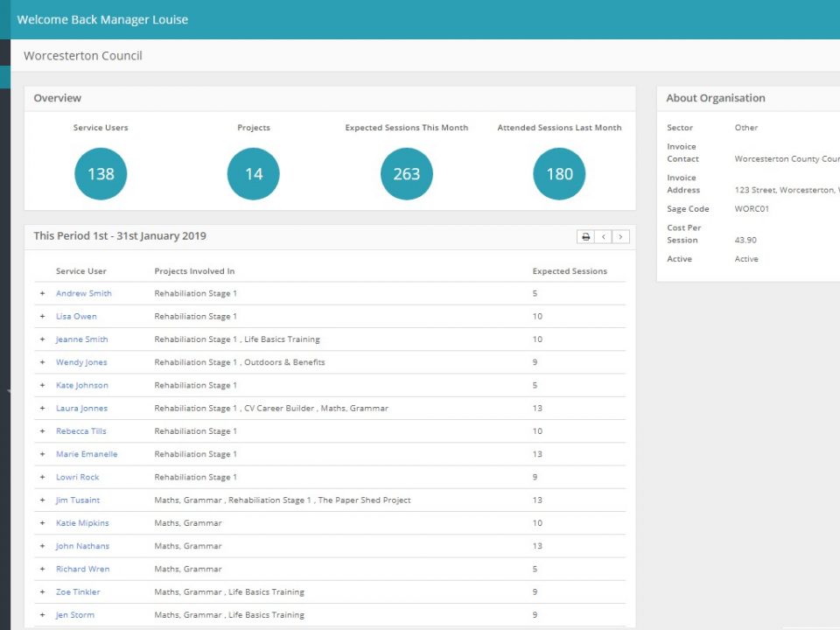Open Katie Mipkins profile link
The height and width of the screenshot is (630, 840).
[82, 523]
